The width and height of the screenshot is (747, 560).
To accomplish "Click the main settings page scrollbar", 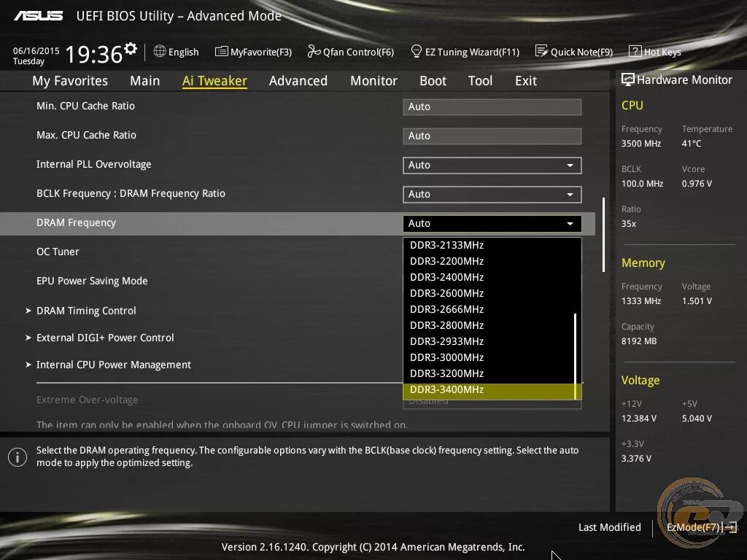I will pyautogui.click(x=603, y=236).
